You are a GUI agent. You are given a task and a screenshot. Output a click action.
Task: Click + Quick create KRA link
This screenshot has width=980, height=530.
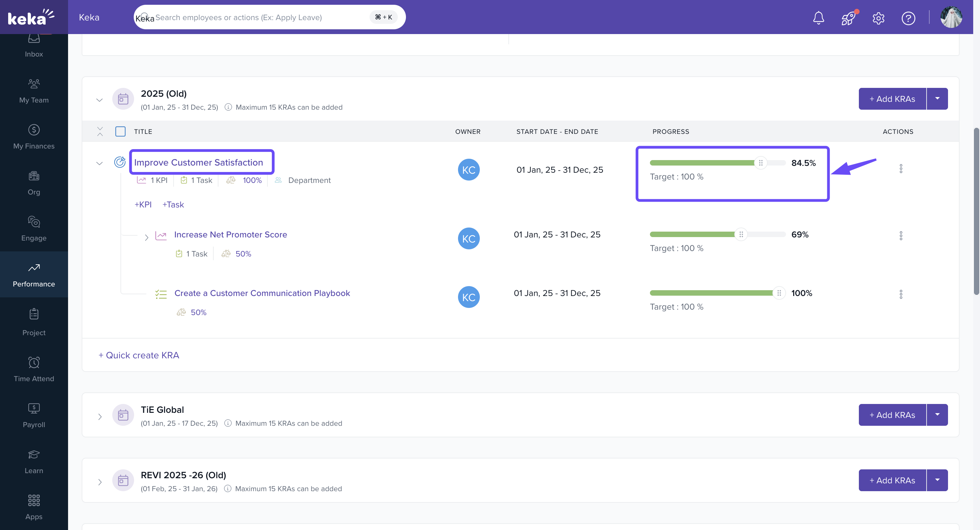click(x=139, y=355)
